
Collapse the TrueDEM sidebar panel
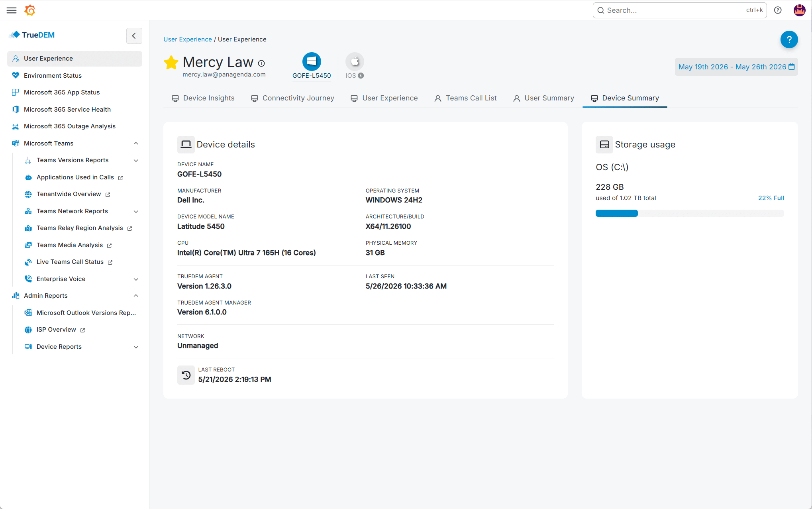tap(134, 36)
